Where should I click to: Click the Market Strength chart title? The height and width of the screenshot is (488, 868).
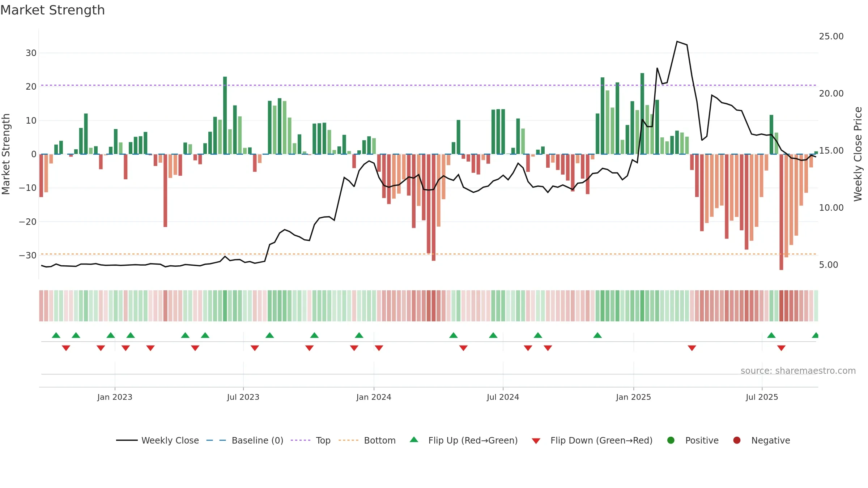tap(52, 10)
